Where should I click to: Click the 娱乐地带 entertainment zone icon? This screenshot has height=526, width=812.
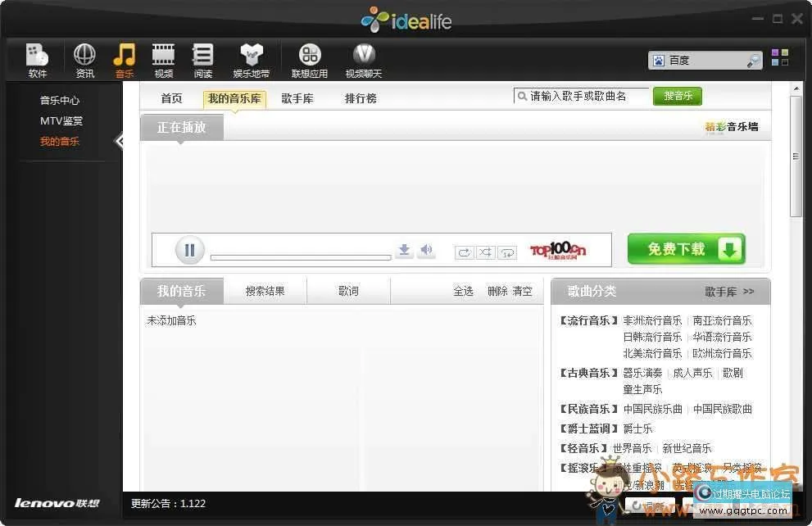(251, 57)
